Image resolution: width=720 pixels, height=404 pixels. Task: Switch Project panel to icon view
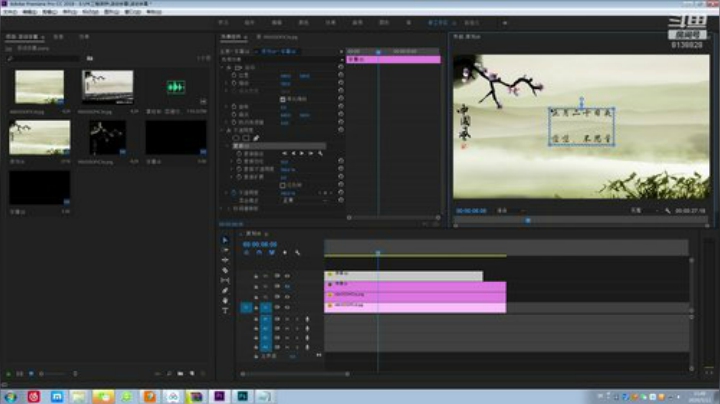point(31,374)
